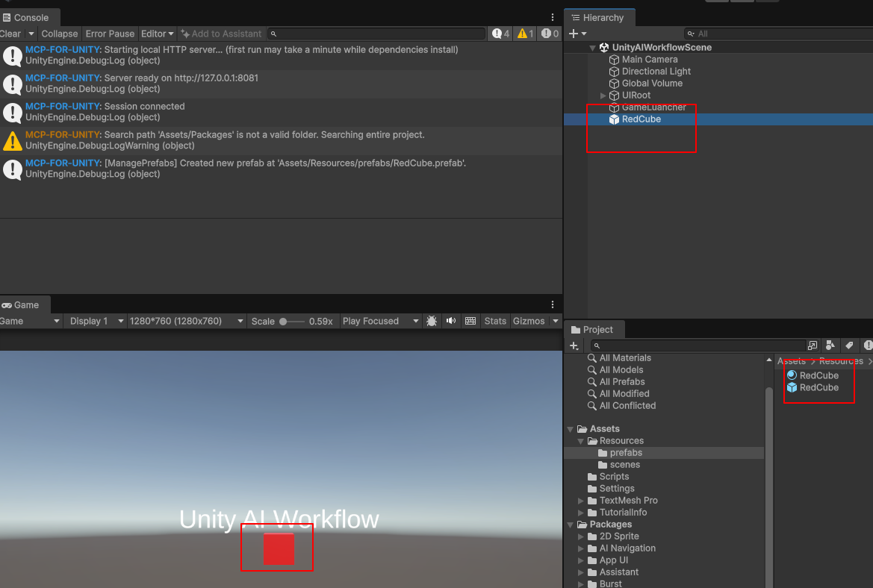
Task: Collapse the UnityAIWorkflowScene scene
Action: pos(592,48)
